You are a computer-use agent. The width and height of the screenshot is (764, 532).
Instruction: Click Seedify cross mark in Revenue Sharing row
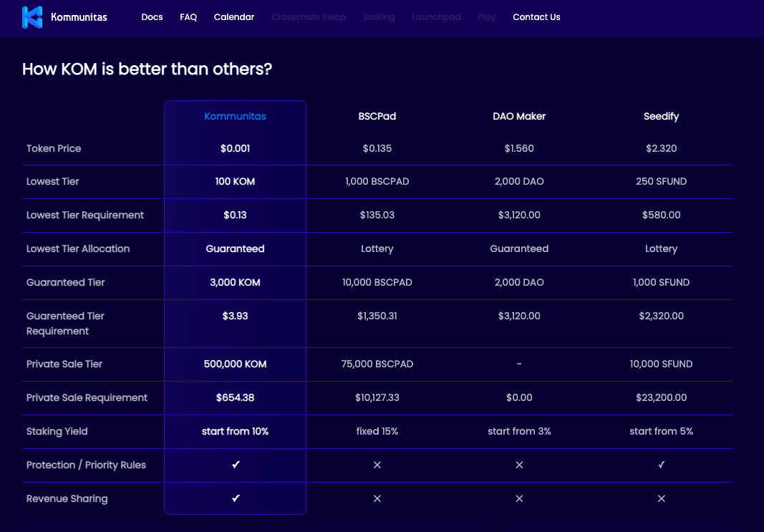point(661,498)
